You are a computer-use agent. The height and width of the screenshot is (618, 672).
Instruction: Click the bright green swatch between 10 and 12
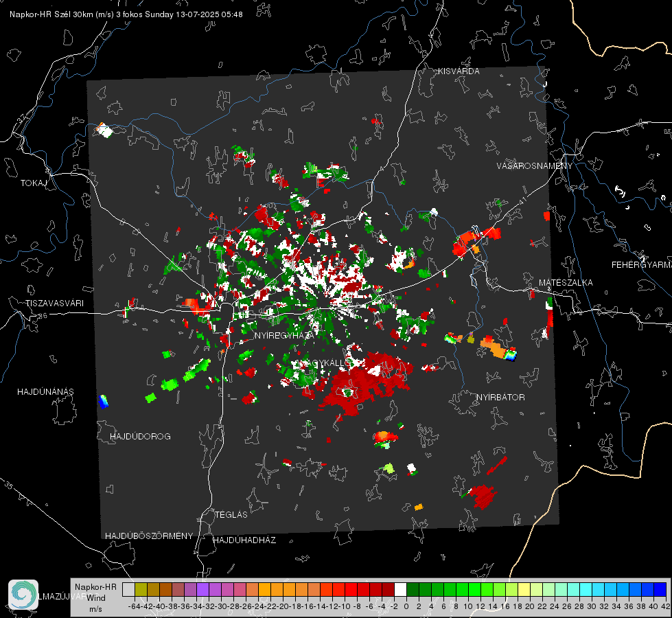tap(474, 590)
